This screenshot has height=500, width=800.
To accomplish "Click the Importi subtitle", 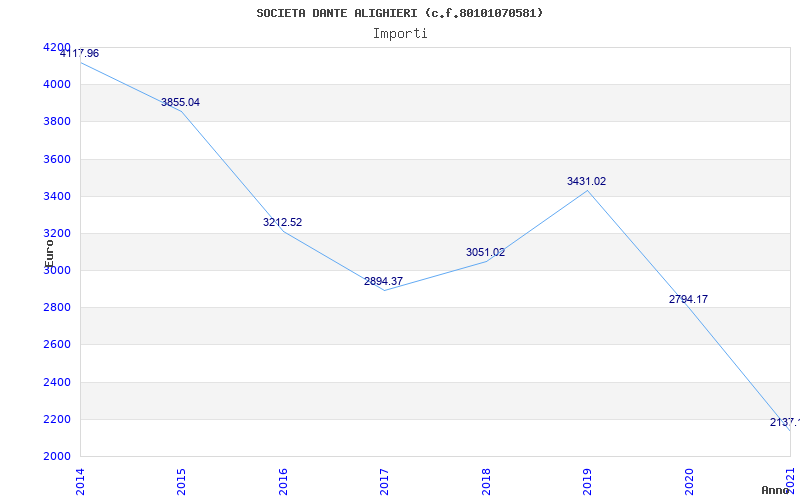I will coord(399,34).
